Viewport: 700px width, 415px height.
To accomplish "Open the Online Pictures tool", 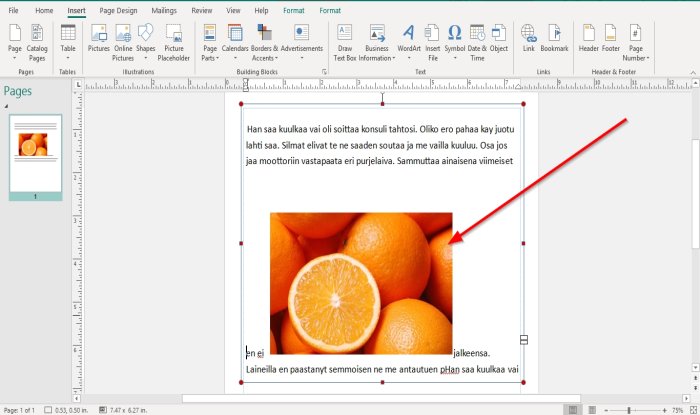I will coord(123,42).
